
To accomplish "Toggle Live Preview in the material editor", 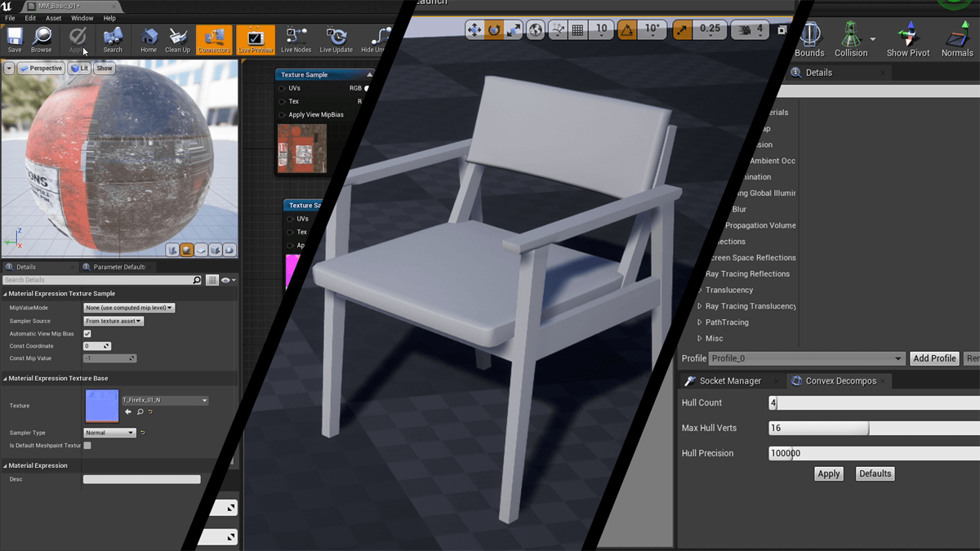I will (256, 38).
